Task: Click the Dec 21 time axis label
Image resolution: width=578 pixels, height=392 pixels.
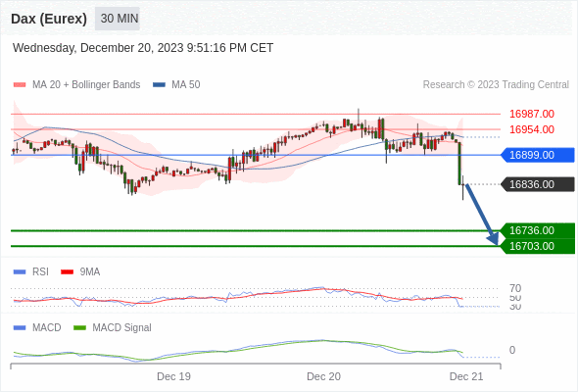Action: (466, 376)
